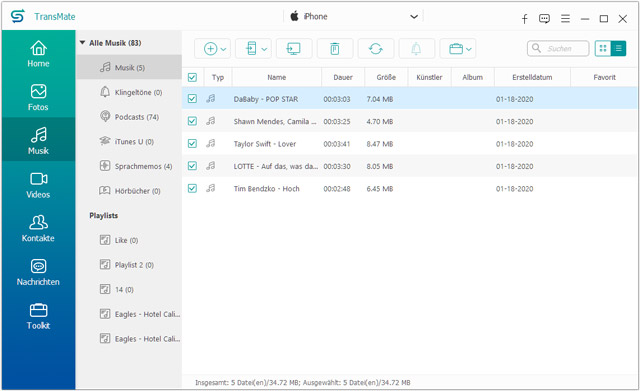Sort by Name column header
The width and height of the screenshot is (640, 391).
point(277,77)
